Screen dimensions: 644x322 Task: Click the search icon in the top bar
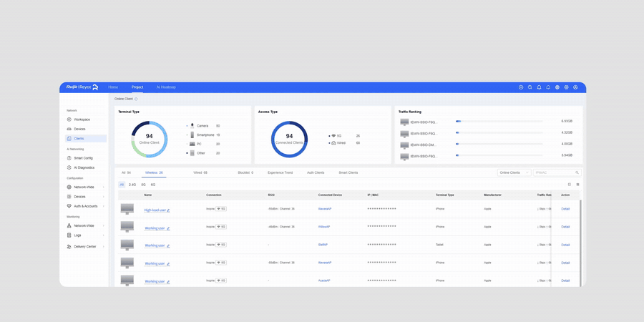[x=530, y=87]
